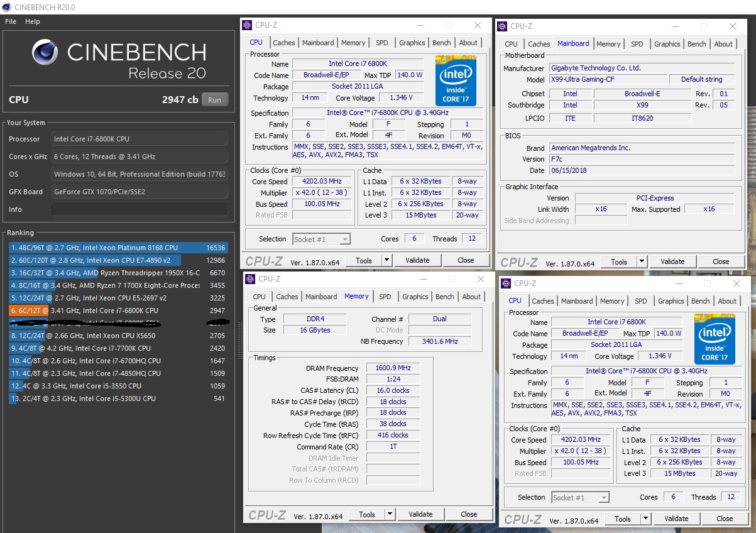Image resolution: width=756 pixels, height=533 pixels.
Task: Open Graphics tab in Mainboard CPU-Z window
Action: point(667,44)
